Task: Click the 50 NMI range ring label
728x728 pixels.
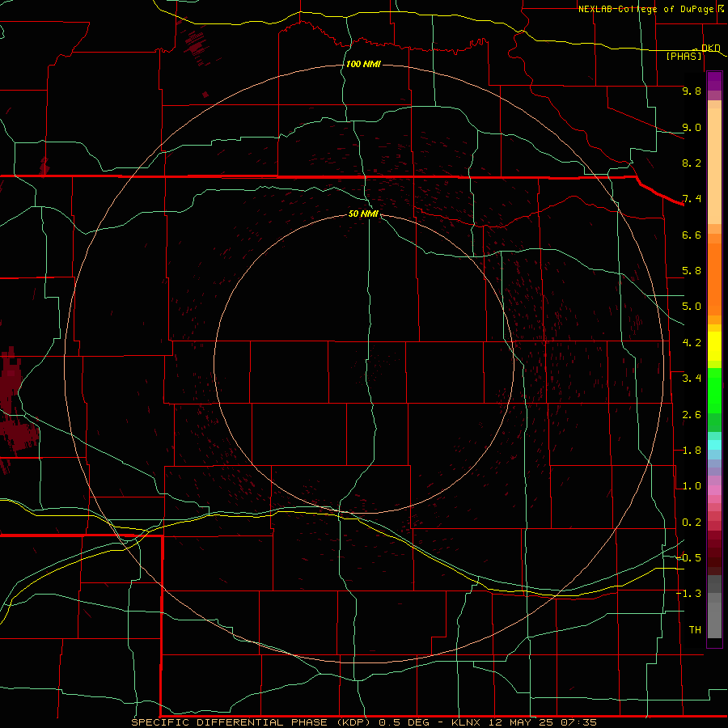Action: tap(363, 214)
